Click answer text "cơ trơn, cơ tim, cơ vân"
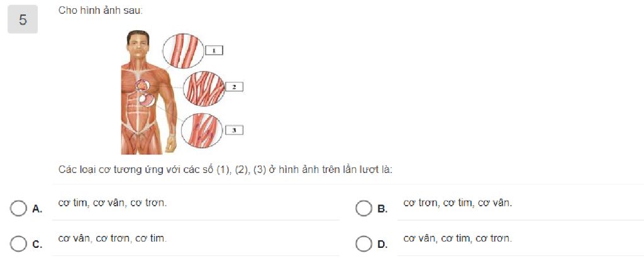The height and width of the screenshot is (268, 644). (457, 203)
